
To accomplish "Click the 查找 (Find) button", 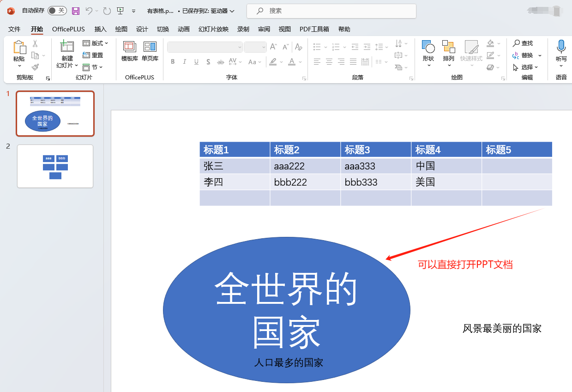I will click(x=523, y=43).
